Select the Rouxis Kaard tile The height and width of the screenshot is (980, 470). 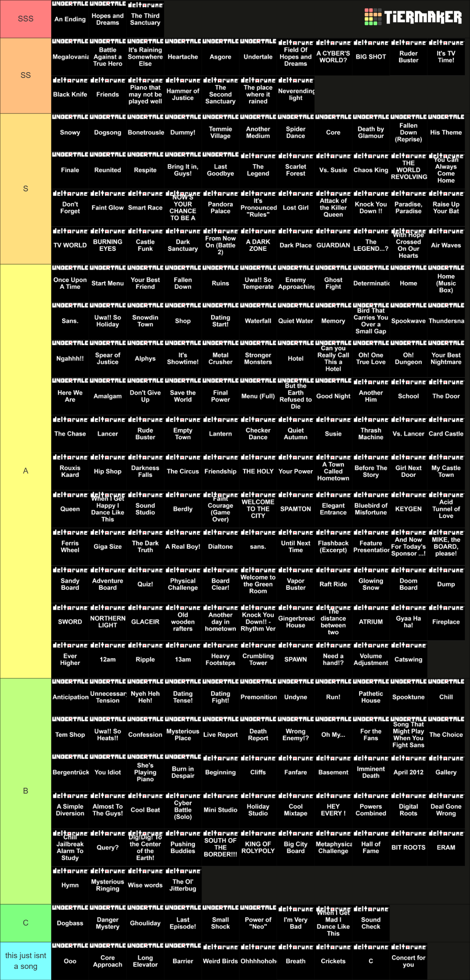[70, 471]
